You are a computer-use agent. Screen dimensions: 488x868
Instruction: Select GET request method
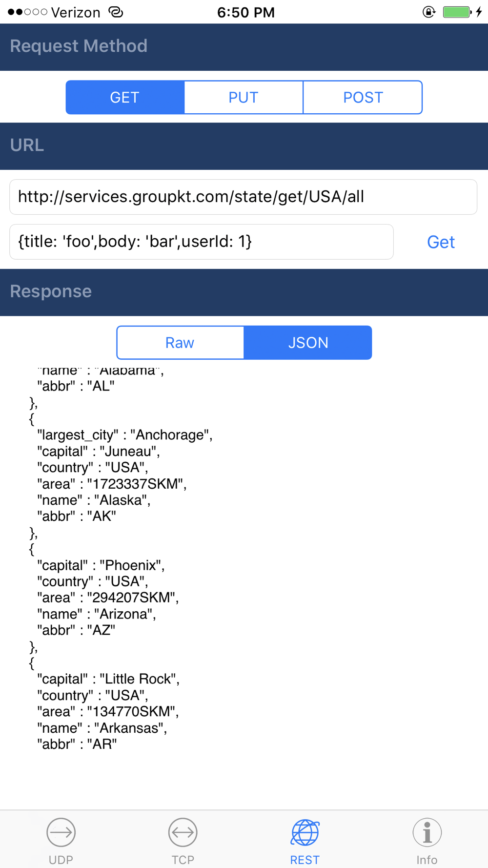coord(125,97)
